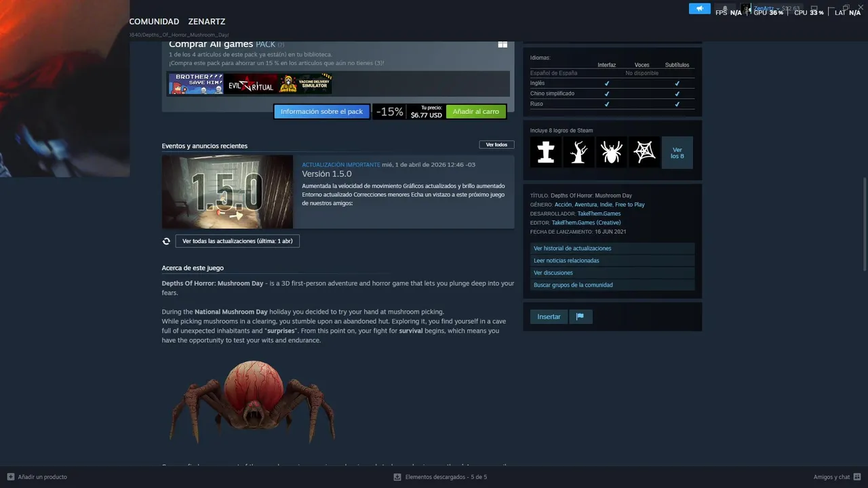Open editor TakeThem.Games (Creative) link

click(x=586, y=223)
